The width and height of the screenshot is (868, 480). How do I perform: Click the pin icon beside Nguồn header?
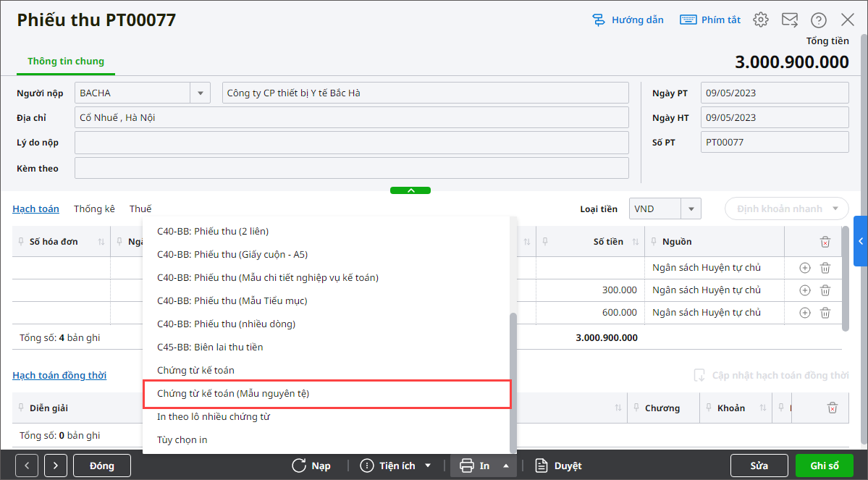point(654,241)
